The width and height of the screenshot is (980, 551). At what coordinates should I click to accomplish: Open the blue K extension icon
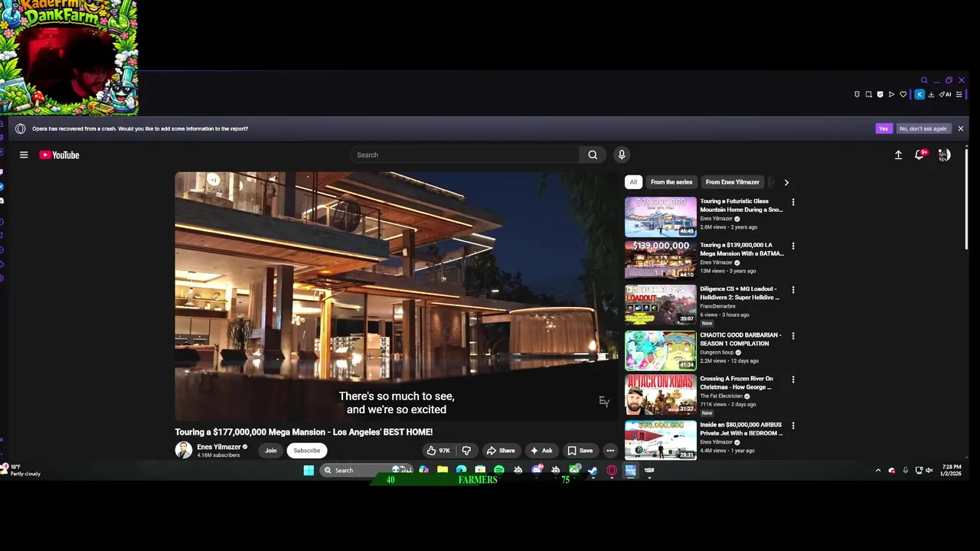920,94
